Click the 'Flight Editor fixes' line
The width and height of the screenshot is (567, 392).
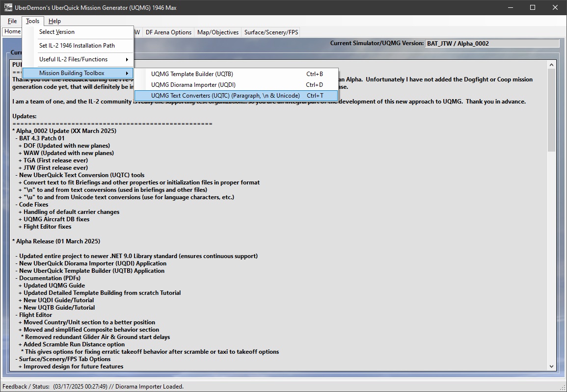click(x=45, y=227)
